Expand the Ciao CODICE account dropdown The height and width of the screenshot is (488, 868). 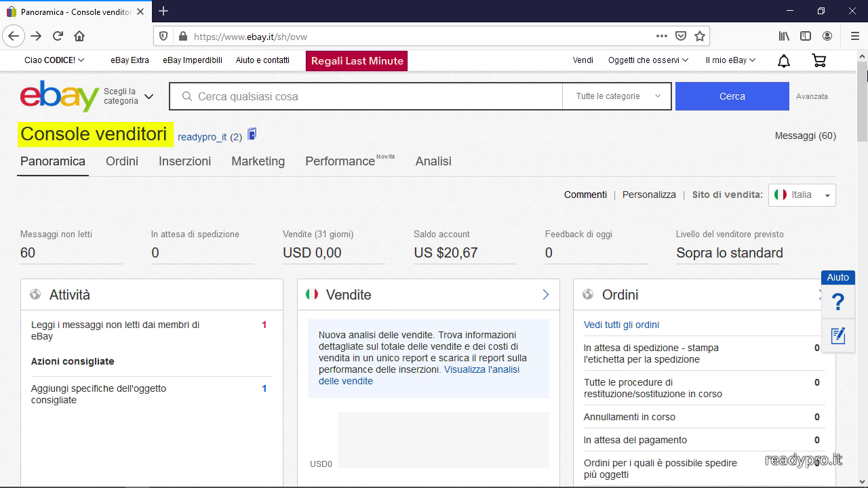[x=54, y=60]
